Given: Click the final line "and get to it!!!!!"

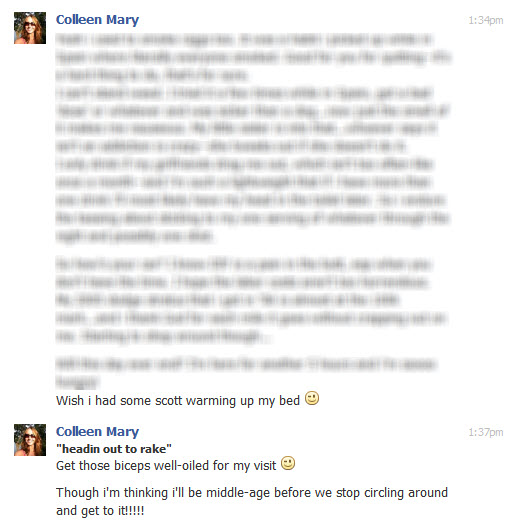Looking at the screenshot, I should [100, 511].
